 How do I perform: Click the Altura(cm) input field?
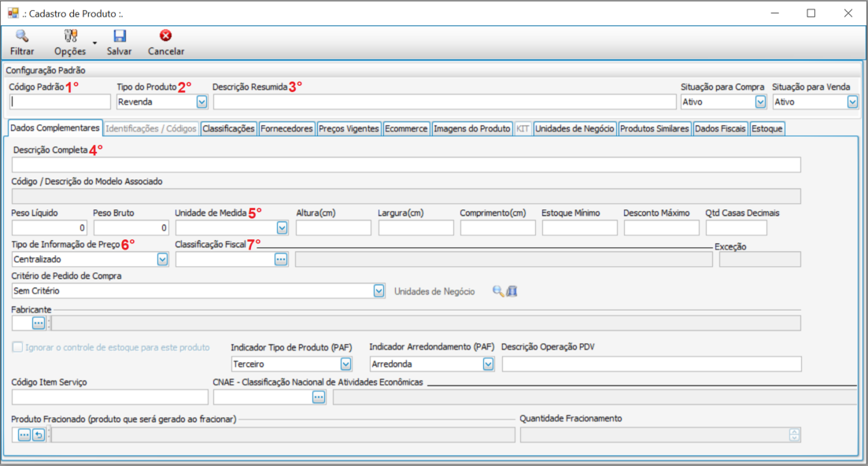[x=333, y=227]
